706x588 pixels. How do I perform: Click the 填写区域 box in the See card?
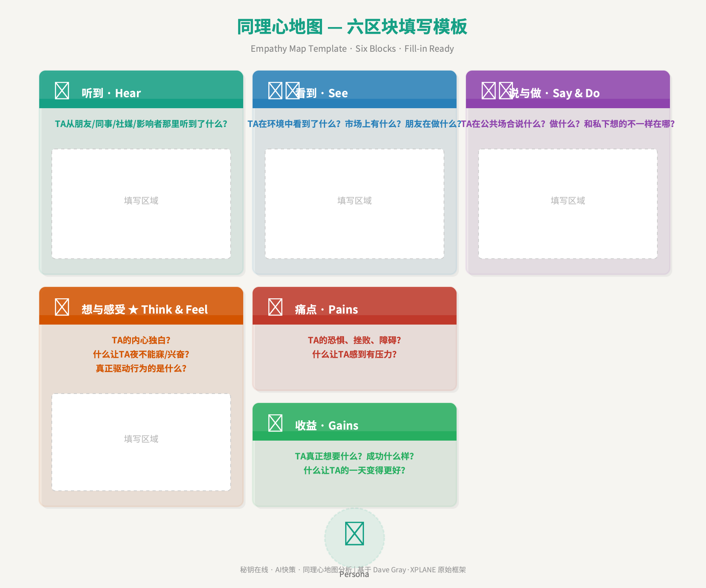355,204
